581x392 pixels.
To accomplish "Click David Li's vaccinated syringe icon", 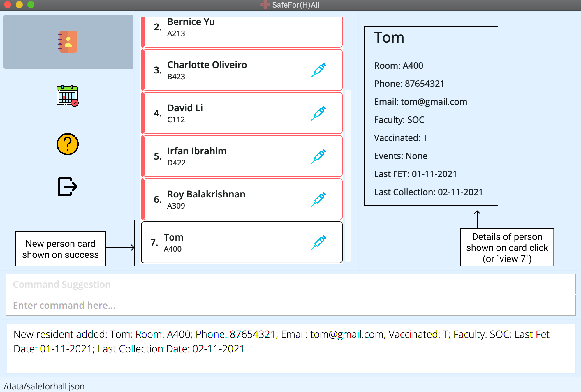I will pos(318,113).
